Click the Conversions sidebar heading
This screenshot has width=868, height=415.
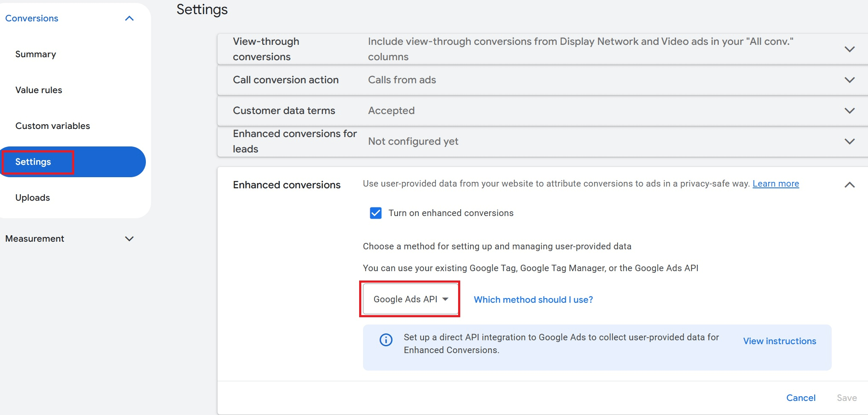32,18
